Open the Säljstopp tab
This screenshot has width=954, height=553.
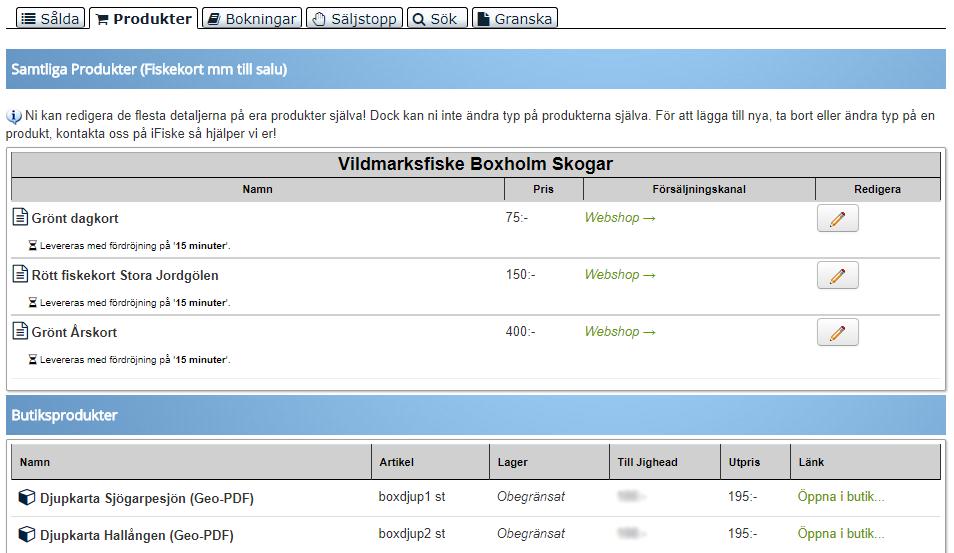tap(355, 18)
